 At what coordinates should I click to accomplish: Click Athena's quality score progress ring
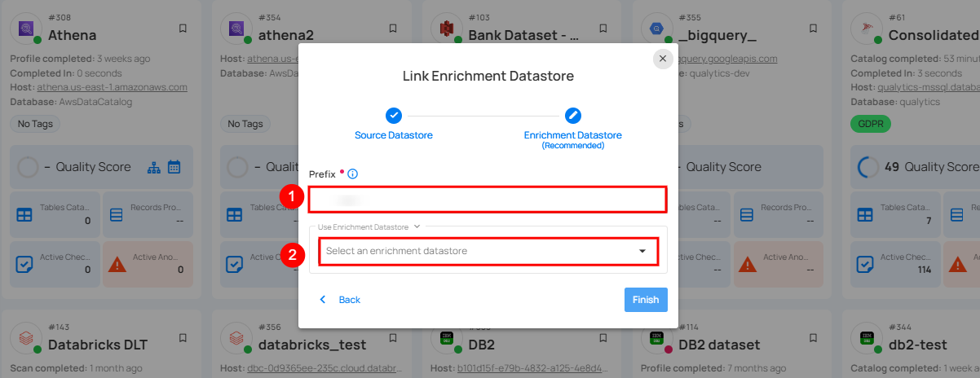click(x=27, y=167)
